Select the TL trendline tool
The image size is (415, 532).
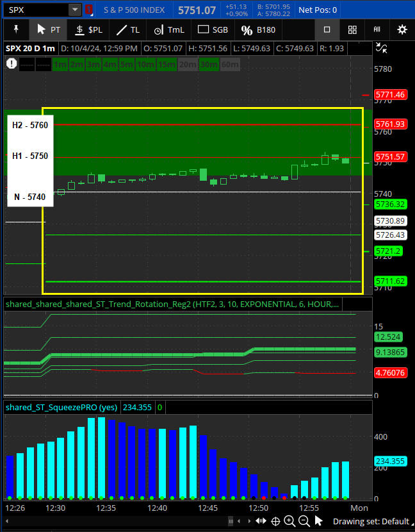coord(127,29)
